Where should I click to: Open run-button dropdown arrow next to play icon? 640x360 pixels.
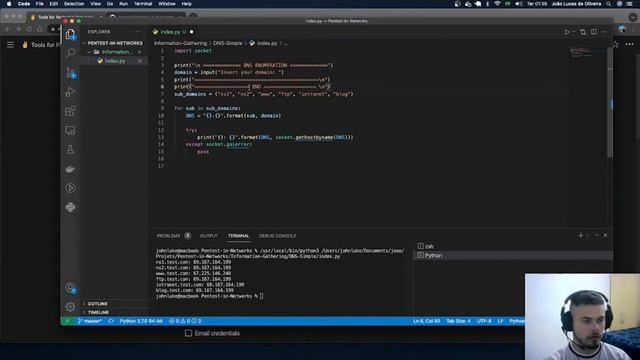tap(573, 32)
